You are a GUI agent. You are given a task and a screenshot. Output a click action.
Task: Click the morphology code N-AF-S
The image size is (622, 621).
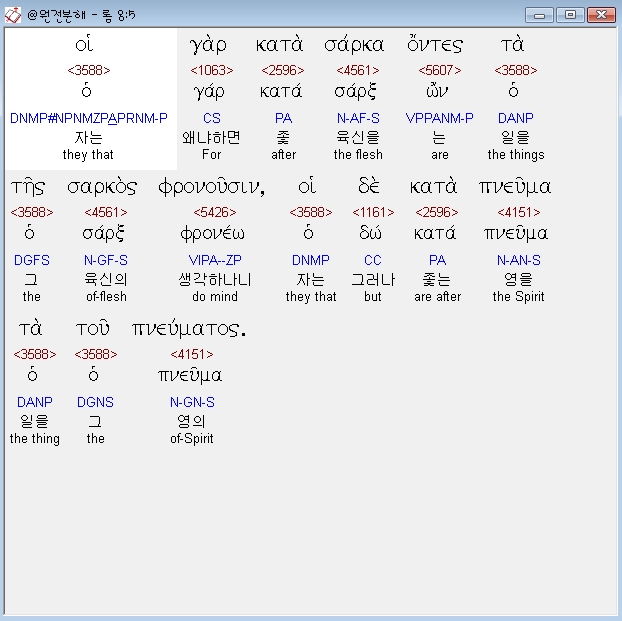358,118
